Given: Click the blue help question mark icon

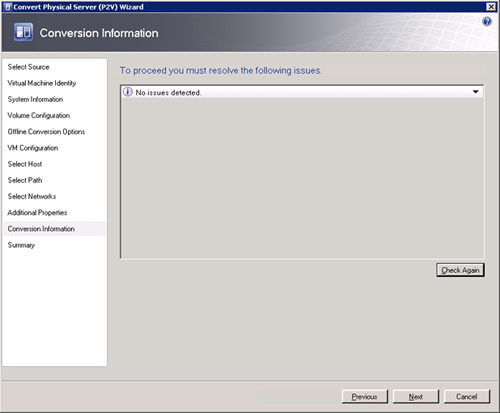Looking at the screenshot, I should pyautogui.click(x=487, y=22).
